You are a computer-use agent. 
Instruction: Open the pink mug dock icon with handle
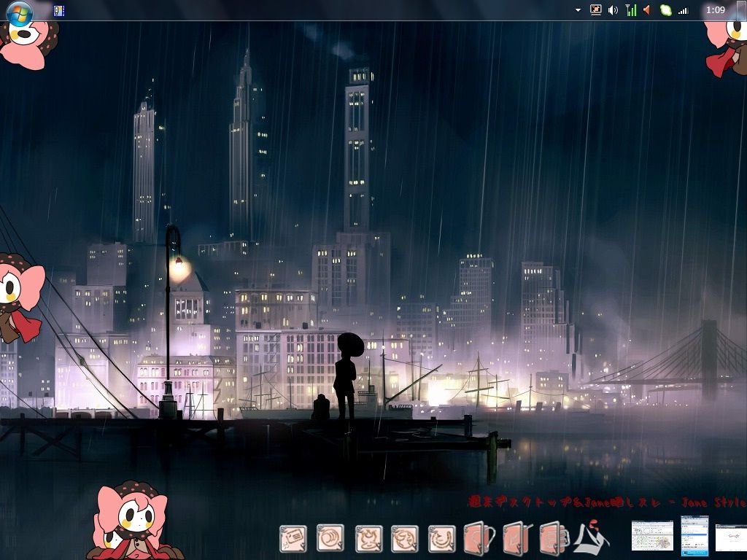(x=480, y=538)
